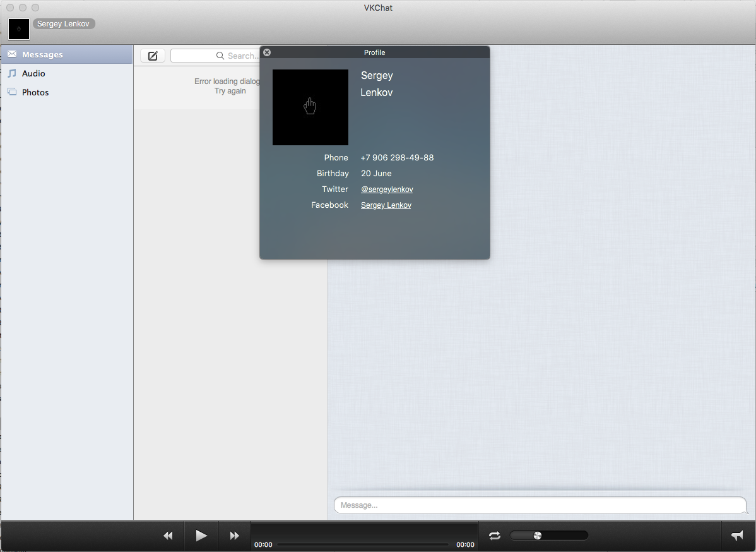The width and height of the screenshot is (756, 552).
Task: Open the Sergey Lenkov Facebook link
Action: pos(386,205)
